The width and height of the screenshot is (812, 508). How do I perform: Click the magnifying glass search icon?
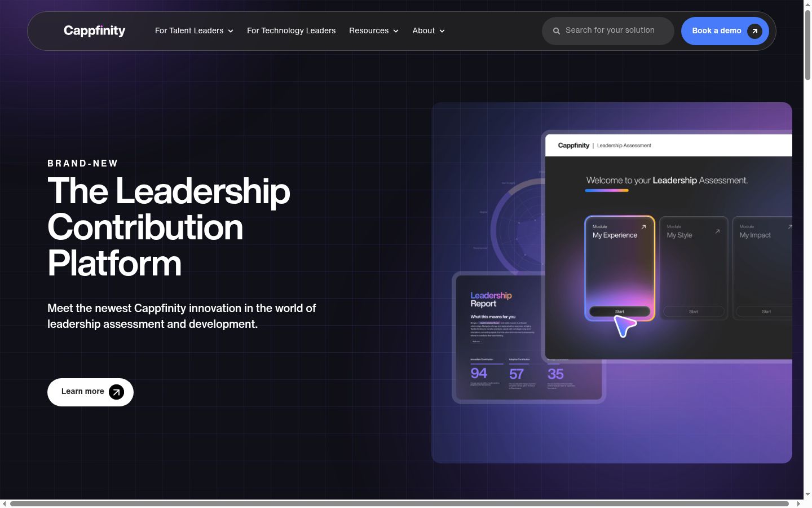[557, 31]
